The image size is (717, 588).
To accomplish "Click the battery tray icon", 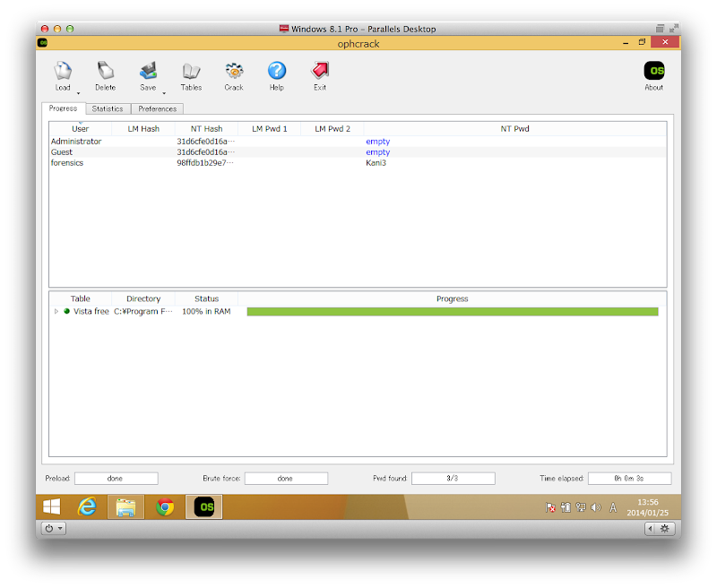I will click(566, 507).
